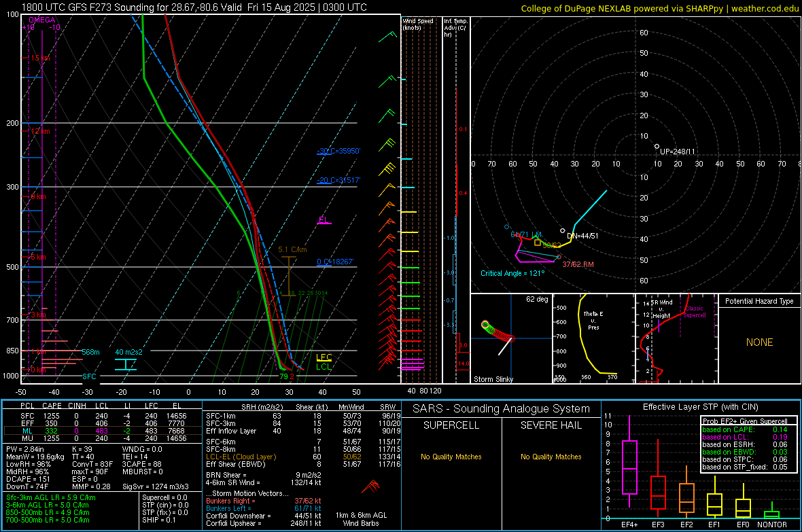Click the sounding title with valid time
This screenshot has width=802, height=532.
(x=194, y=7)
